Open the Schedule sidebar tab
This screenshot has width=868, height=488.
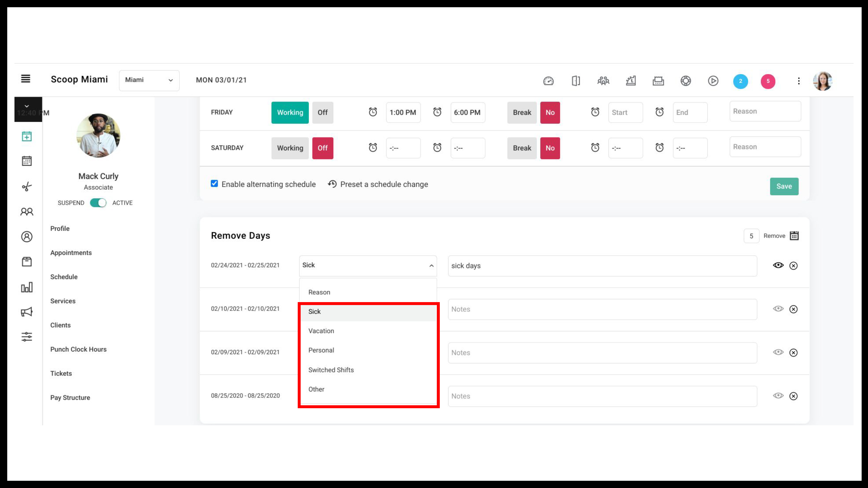pyautogui.click(x=64, y=277)
